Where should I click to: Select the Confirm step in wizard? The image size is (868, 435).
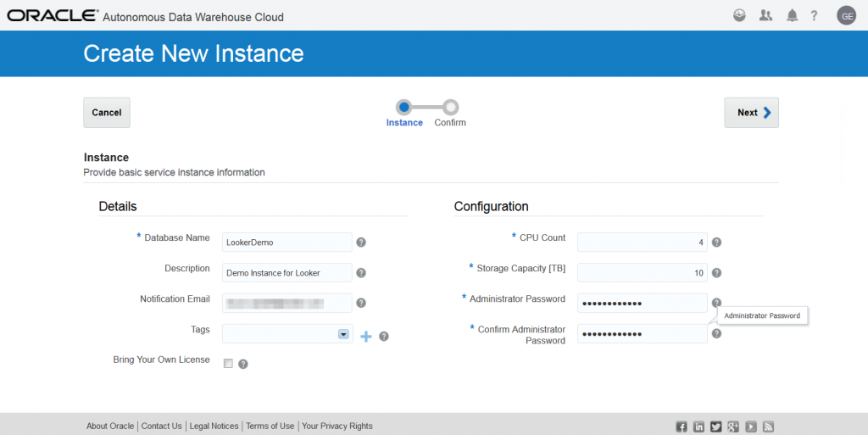click(x=451, y=107)
